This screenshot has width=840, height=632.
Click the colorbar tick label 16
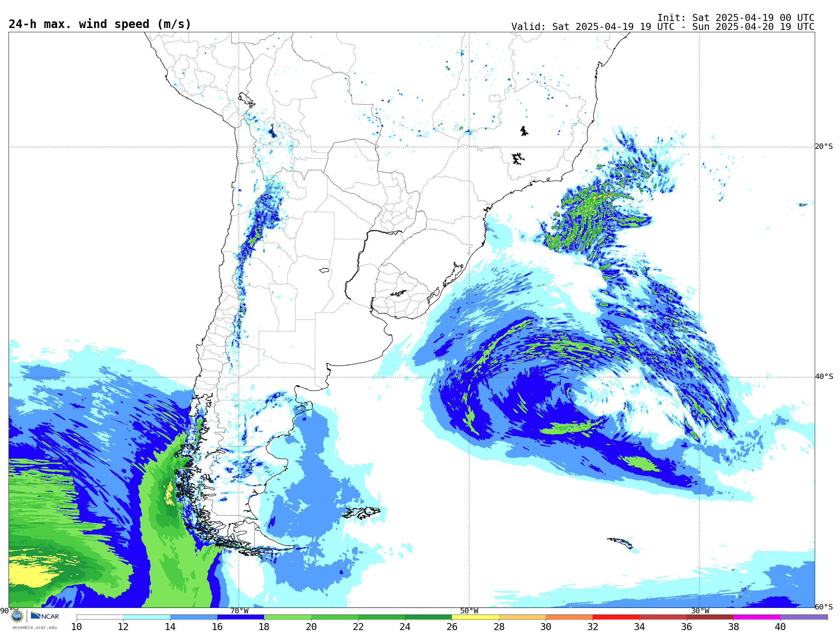click(x=217, y=627)
